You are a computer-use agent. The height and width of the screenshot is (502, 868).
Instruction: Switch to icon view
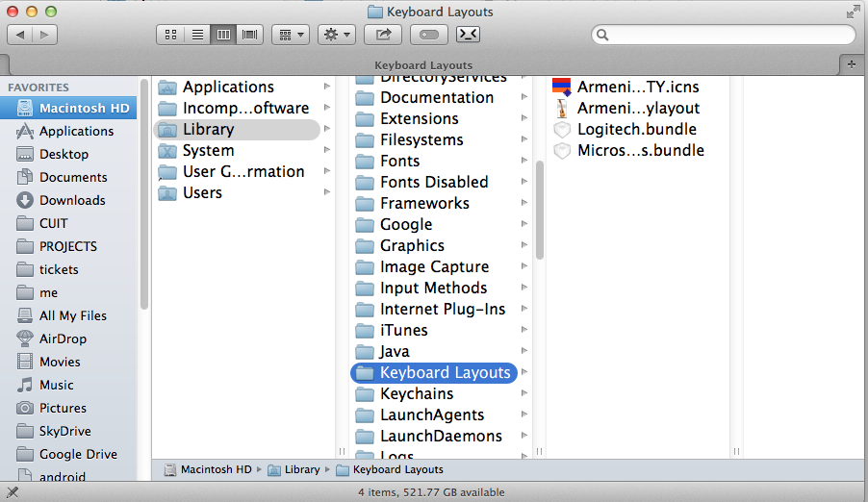[x=171, y=35]
